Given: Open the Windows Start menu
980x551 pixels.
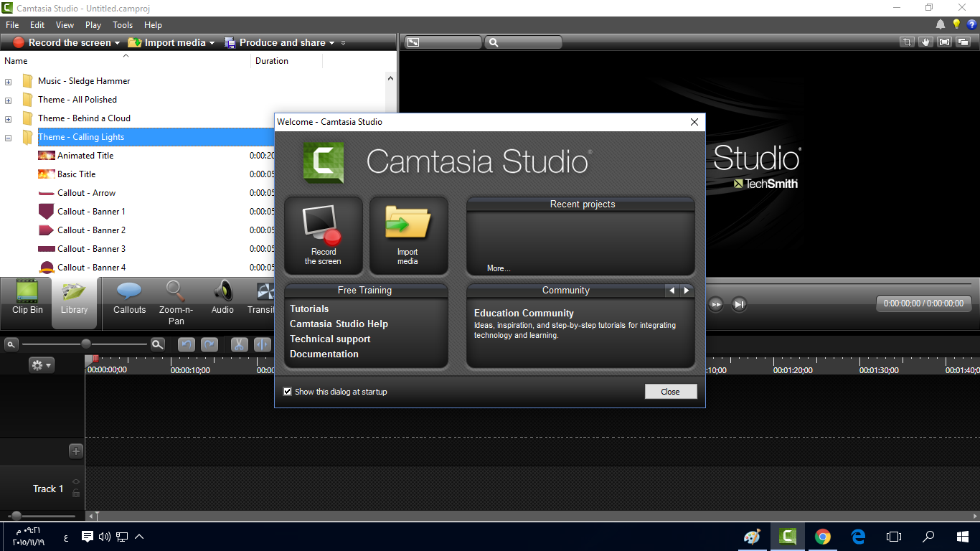Looking at the screenshot, I should [x=963, y=537].
